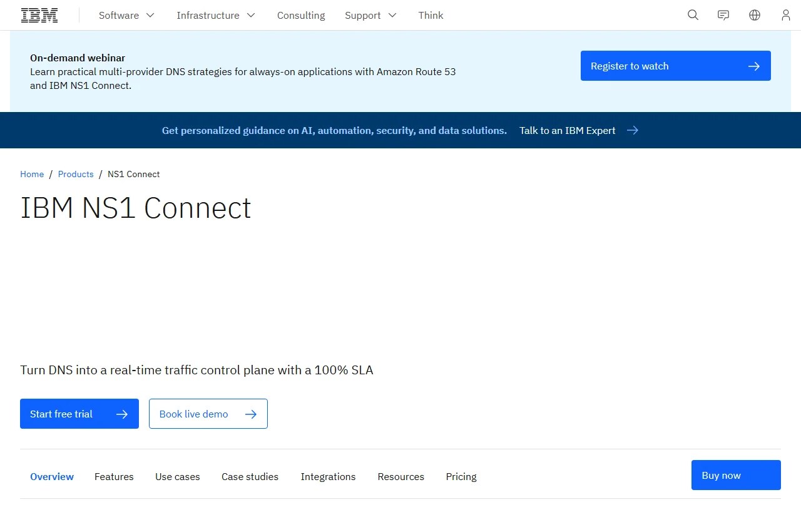Click the Book live demo button

(x=208, y=414)
